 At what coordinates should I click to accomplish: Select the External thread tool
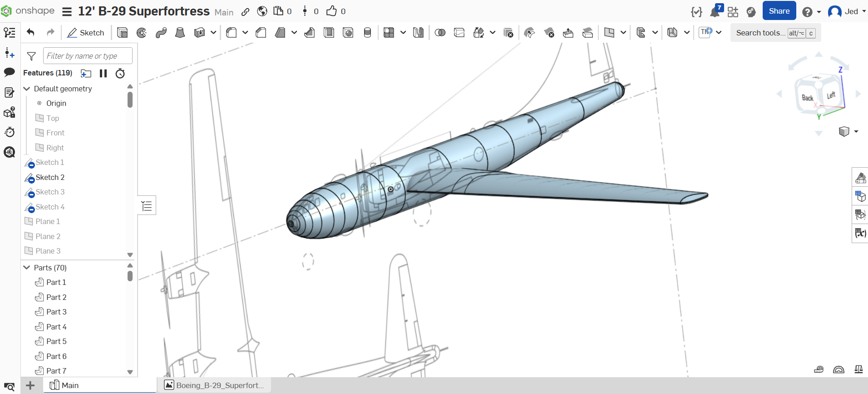point(368,32)
